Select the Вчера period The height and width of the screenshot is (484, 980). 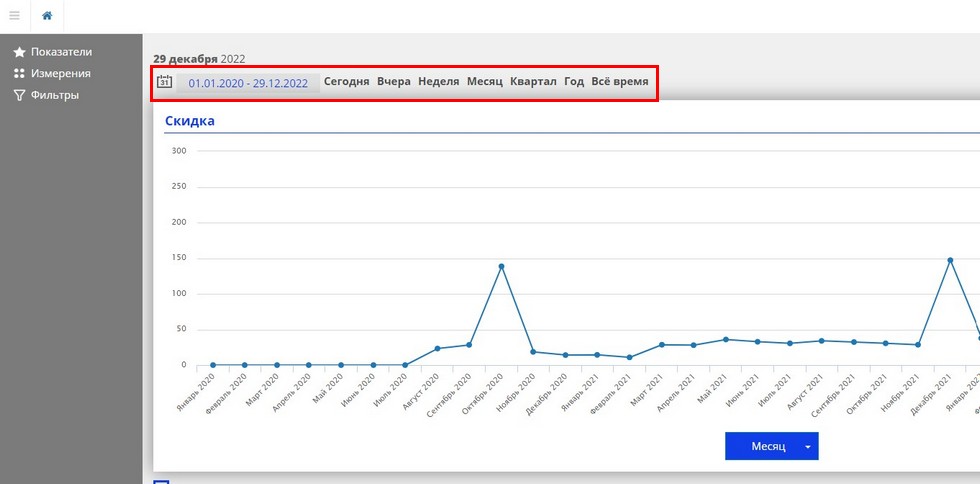click(x=394, y=82)
